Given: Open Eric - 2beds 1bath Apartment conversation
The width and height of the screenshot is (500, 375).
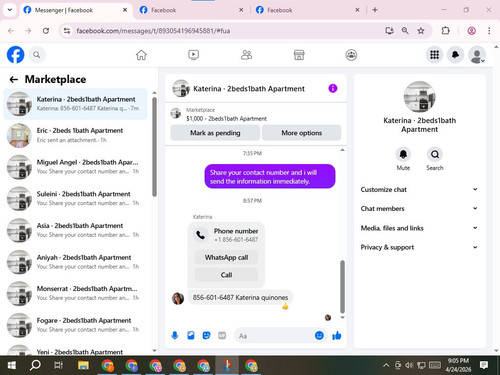Looking at the screenshot, I should tap(76, 135).
